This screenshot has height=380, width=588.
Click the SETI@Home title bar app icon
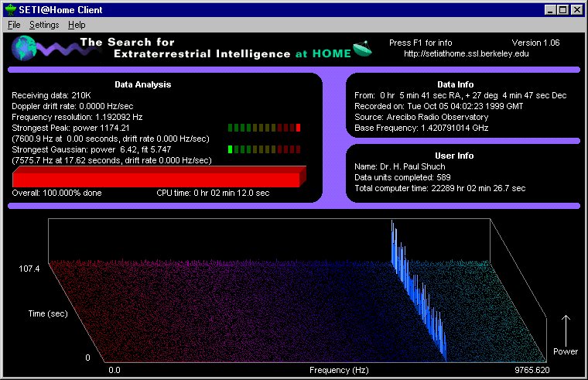11,9
